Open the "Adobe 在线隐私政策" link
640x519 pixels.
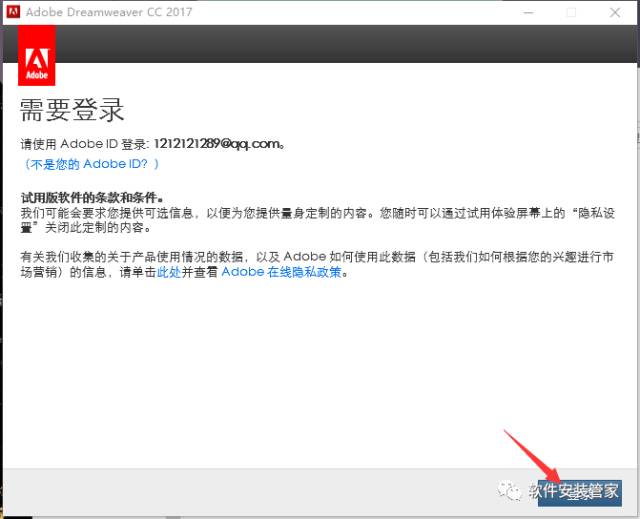coord(283,272)
